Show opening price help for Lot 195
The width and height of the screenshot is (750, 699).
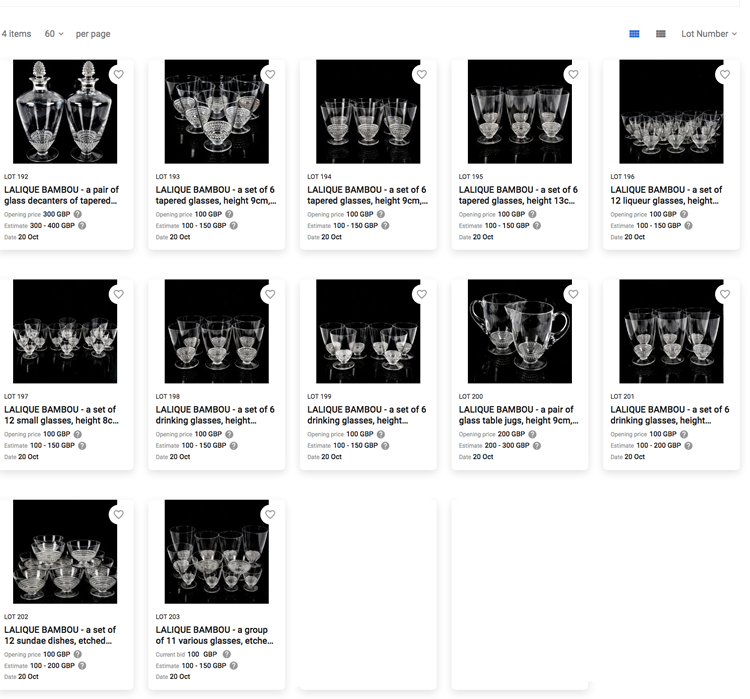532,214
